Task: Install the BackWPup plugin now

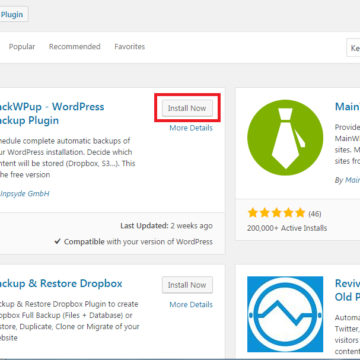Action: (187, 108)
